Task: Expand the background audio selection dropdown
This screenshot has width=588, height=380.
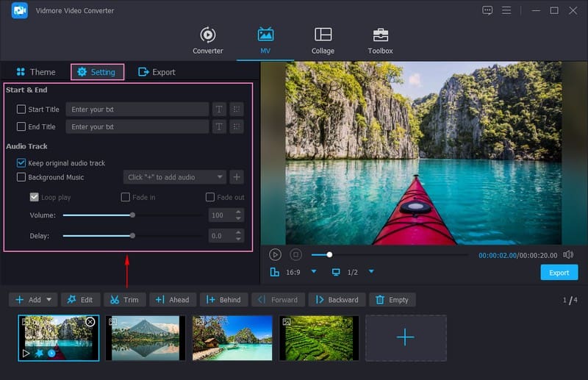Action: 220,177
